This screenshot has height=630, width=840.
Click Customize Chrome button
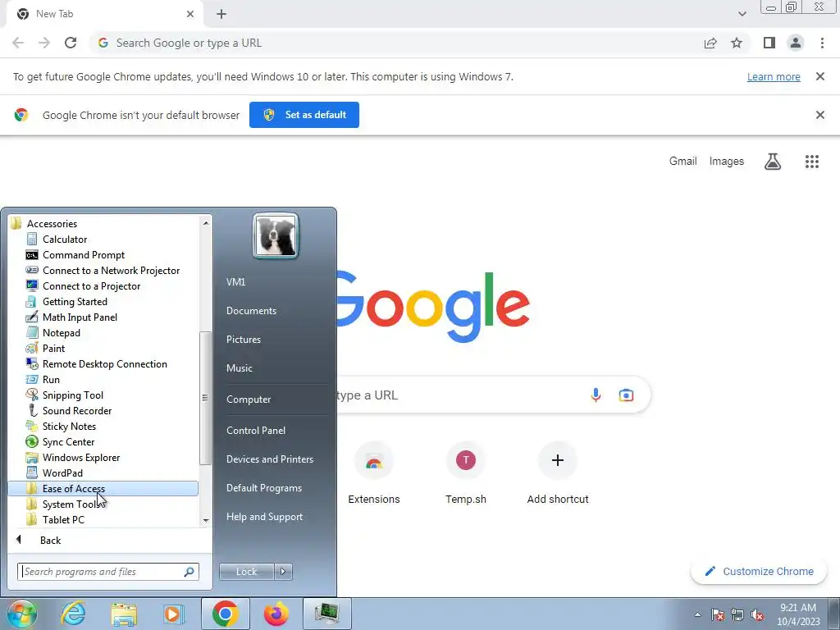(x=759, y=571)
